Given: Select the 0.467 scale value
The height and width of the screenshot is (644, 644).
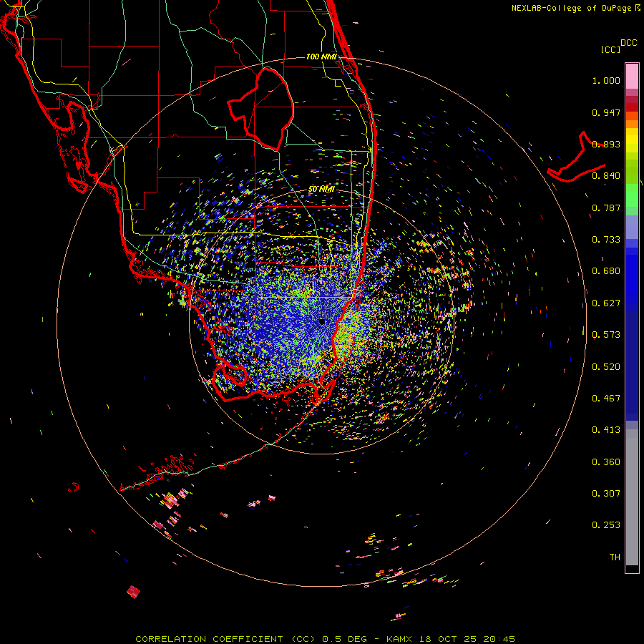Looking at the screenshot, I should pos(606,399).
